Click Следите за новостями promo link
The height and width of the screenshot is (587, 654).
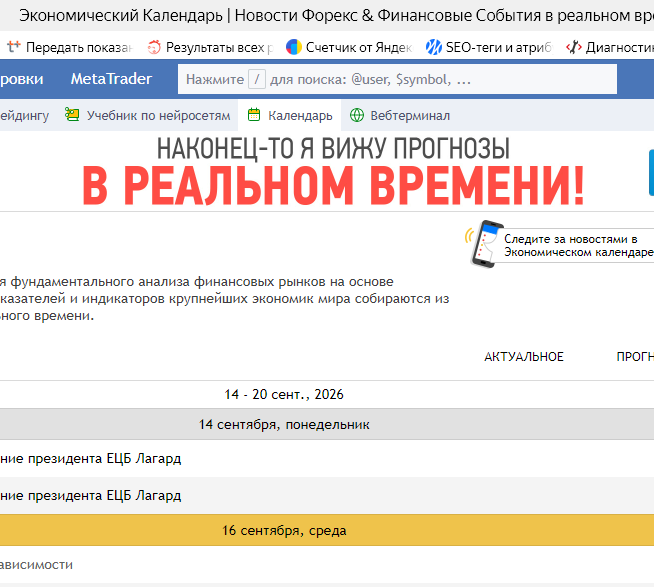pos(578,245)
